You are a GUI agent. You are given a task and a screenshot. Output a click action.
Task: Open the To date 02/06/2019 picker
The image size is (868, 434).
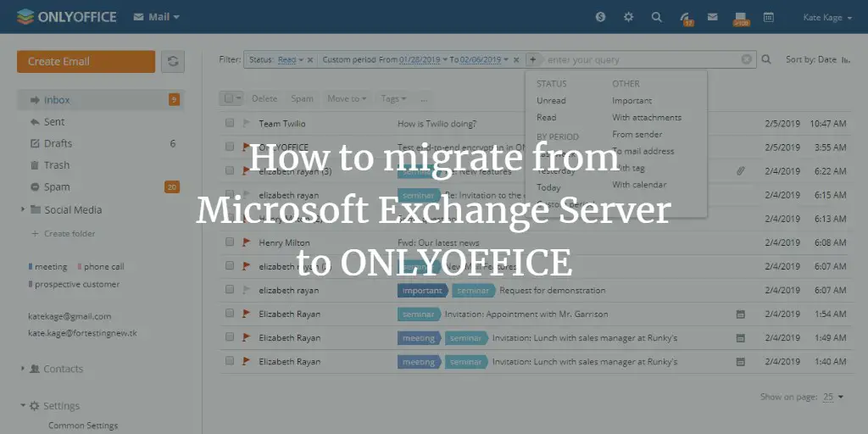(x=484, y=60)
